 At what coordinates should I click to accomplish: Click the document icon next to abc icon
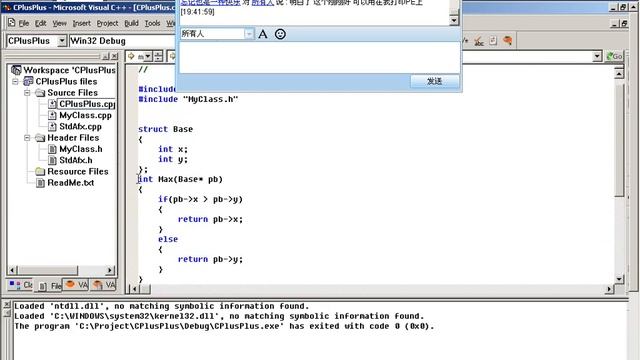tap(493, 40)
